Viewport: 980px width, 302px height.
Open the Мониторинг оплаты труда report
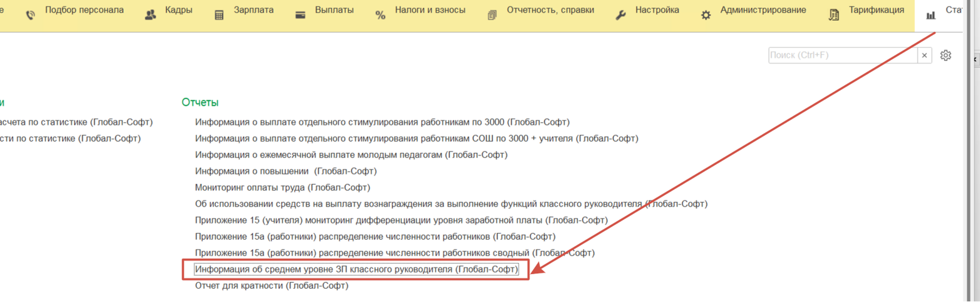coord(282,187)
